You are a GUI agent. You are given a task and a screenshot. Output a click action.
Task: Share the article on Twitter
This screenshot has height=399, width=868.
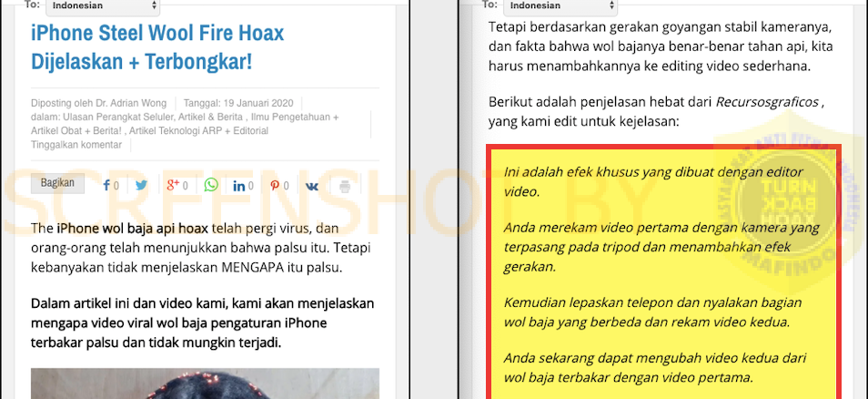(x=142, y=186)
